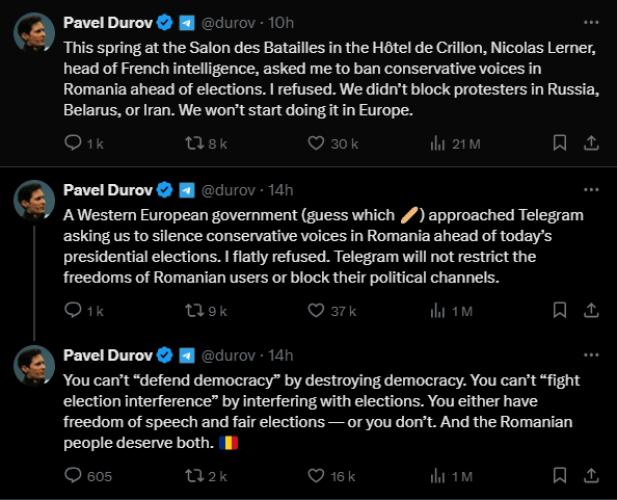Open more menu on the middle tweet
The width and height of the screenshot is (617, 500).
tap(591, 190)
